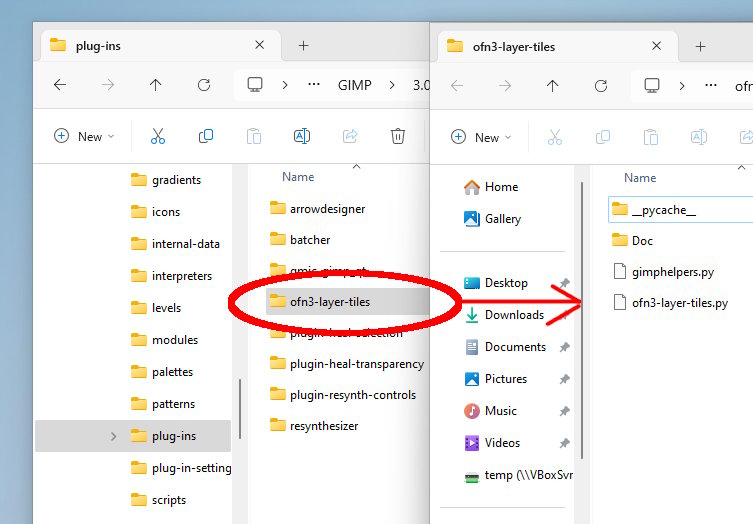This screenshot has height=524, width=753.
Task: Click Paste icon in plug-ins window
Action: 254,136
